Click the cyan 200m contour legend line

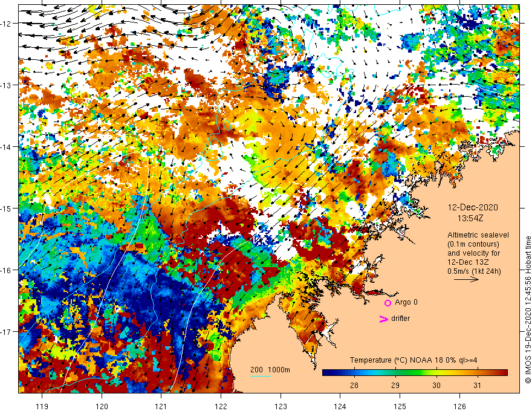click(260, 376)
